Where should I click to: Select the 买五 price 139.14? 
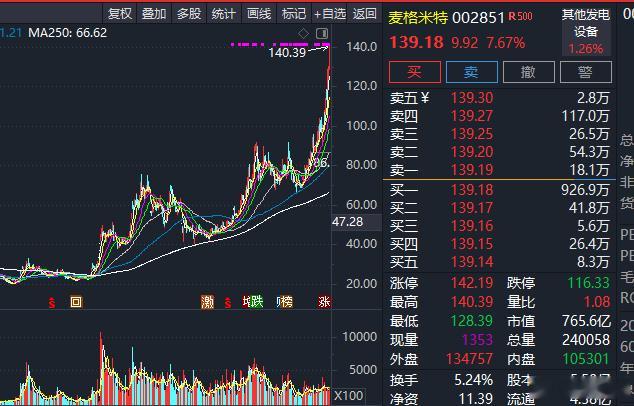(x=472, y=262)
